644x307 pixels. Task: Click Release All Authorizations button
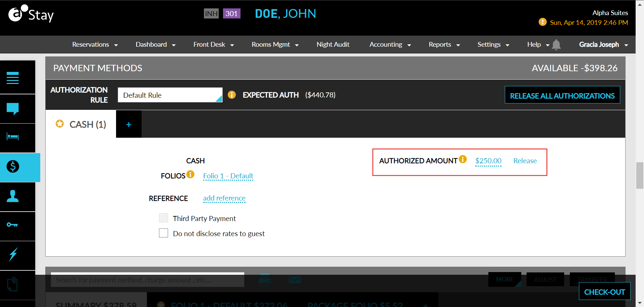tap(562, 95)
